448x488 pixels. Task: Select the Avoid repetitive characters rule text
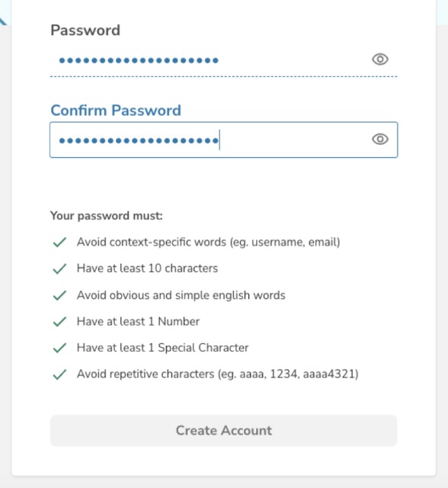tap(218, 374)
